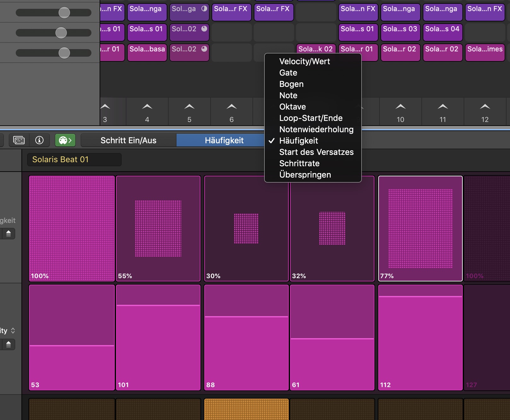Screen dimensions: 510x420
Task: Click the top horizontal slider knob
Action: click(x=65, y=12)
